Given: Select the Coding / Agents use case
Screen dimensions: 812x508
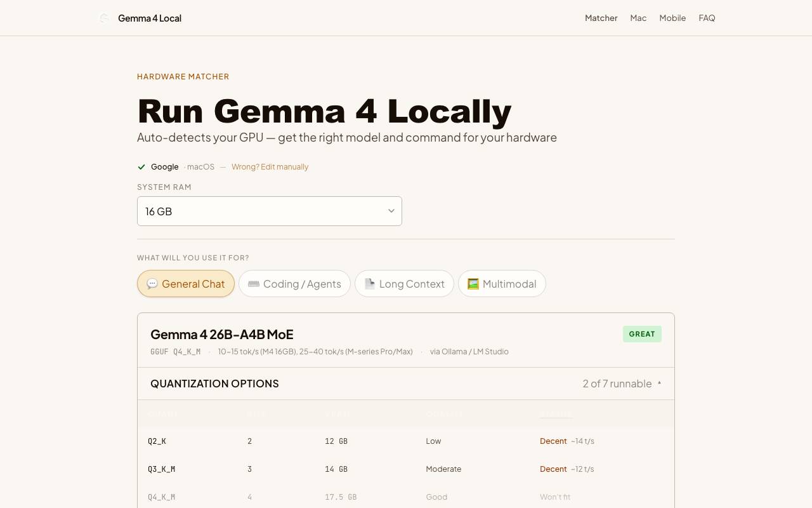Looking at the screenshot, I should coord(294,284).
